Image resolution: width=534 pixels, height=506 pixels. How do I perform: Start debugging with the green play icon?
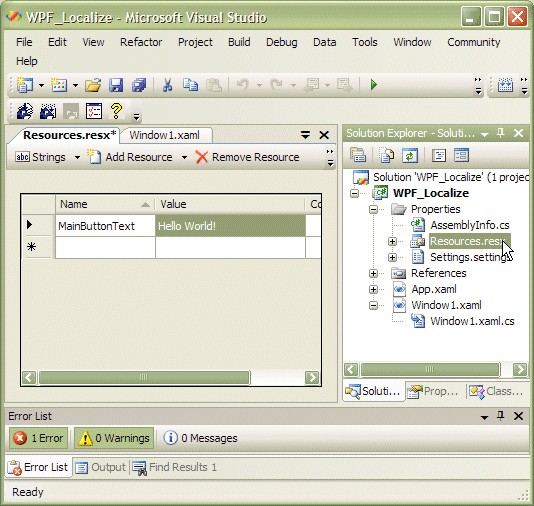(374, 84)
